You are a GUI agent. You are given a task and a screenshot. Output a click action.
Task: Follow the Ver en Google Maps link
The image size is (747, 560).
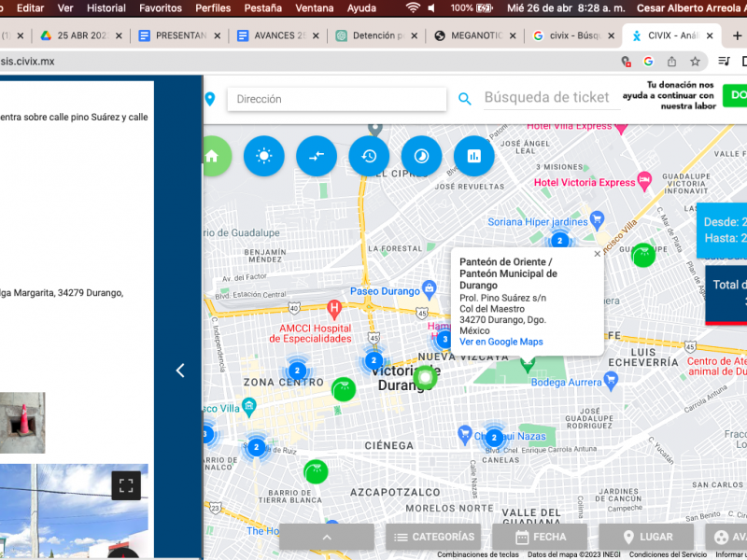click(x=501, y=342)
